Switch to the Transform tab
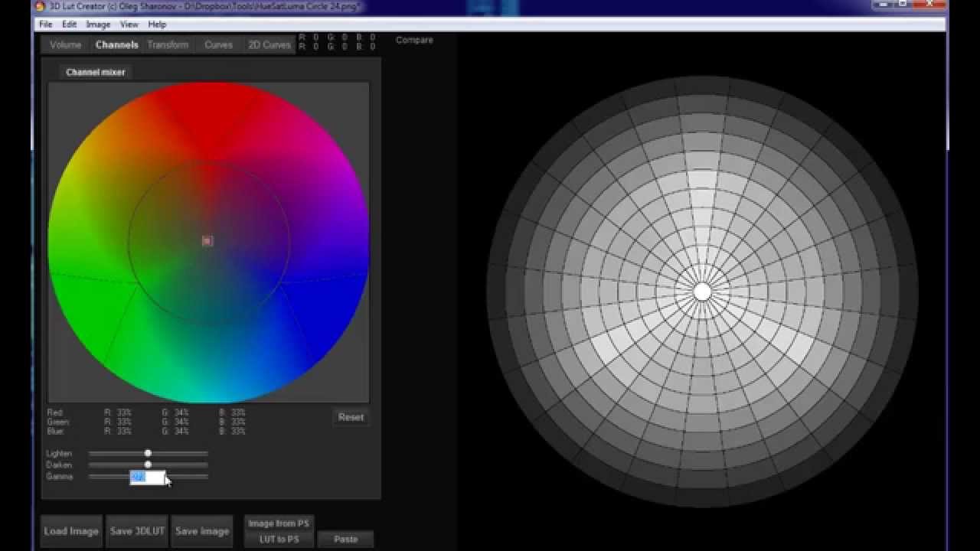This screenshot has height=551, width=980. (x=168, y=45)
